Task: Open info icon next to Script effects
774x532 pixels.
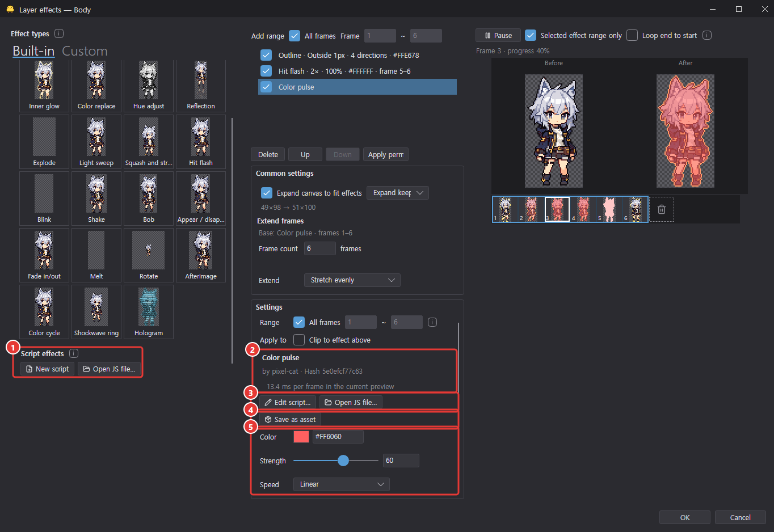Action: [74, 353]
